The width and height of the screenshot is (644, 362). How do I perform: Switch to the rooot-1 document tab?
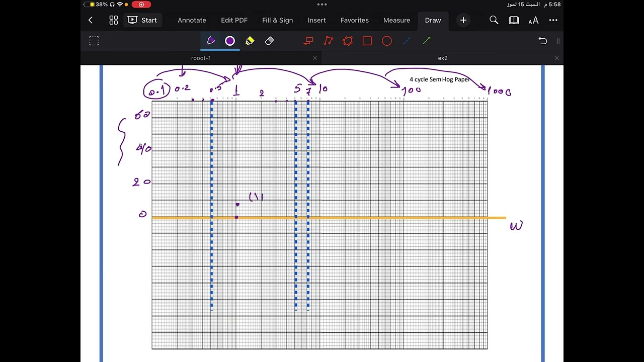(x=201, y=58)
